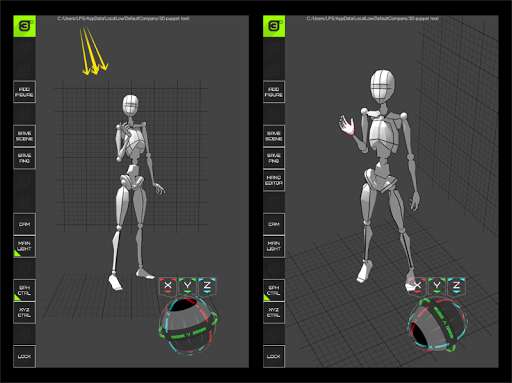The height and width of the screenshot is (383, 512).
Task: Switch to XYZ CTRL in right window
Action: [274, 312]
